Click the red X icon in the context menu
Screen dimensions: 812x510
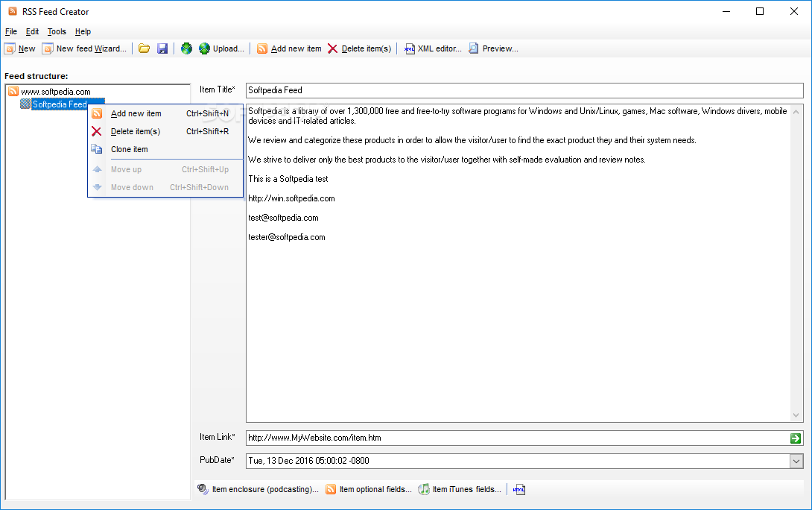coord(96,132)
